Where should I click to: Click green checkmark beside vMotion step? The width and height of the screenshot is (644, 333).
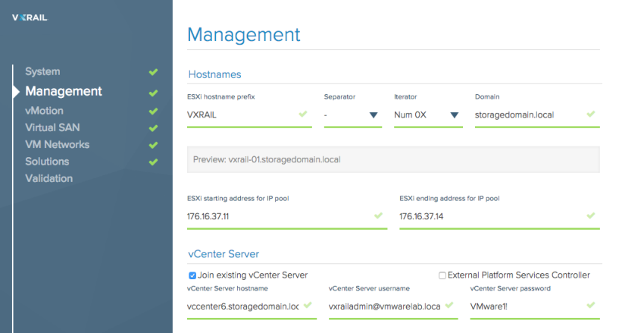click(x=153, y=111)
